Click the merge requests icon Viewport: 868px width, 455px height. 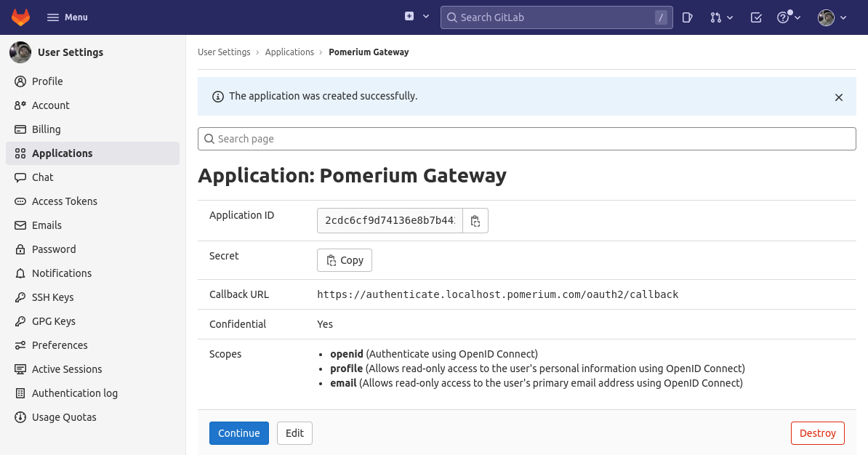coord(715,17)
